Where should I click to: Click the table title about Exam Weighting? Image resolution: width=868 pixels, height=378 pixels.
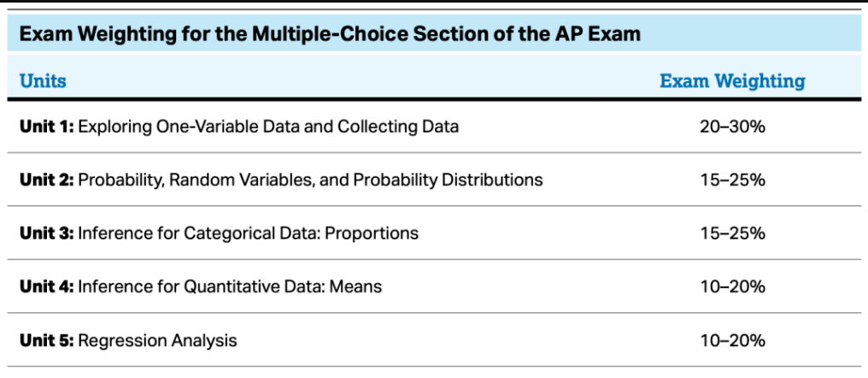(x=331, y=34)
